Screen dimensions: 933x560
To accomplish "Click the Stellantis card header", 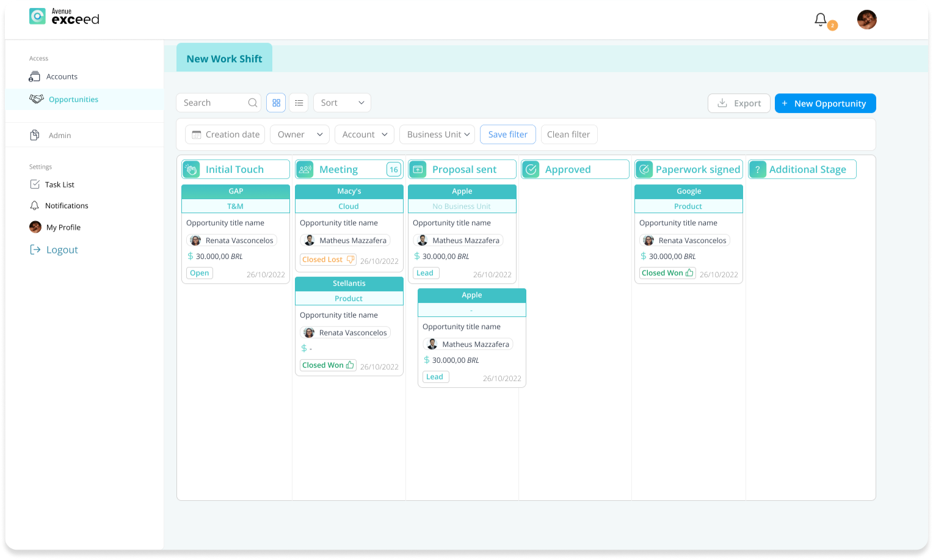I will coord(349,283).
